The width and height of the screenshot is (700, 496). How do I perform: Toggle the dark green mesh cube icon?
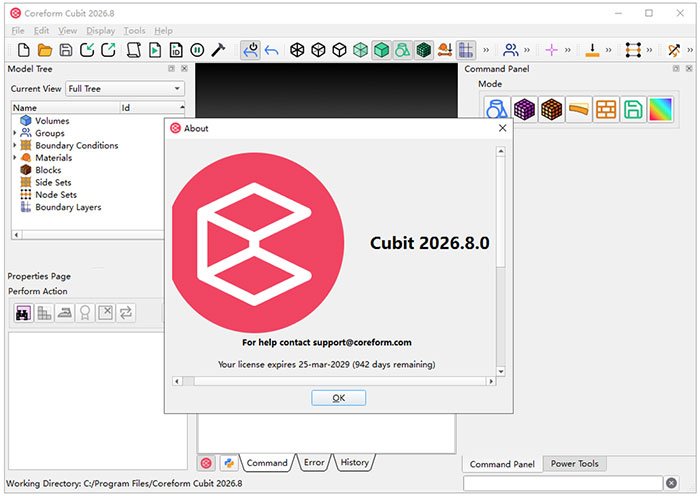(x=423, y=50)
